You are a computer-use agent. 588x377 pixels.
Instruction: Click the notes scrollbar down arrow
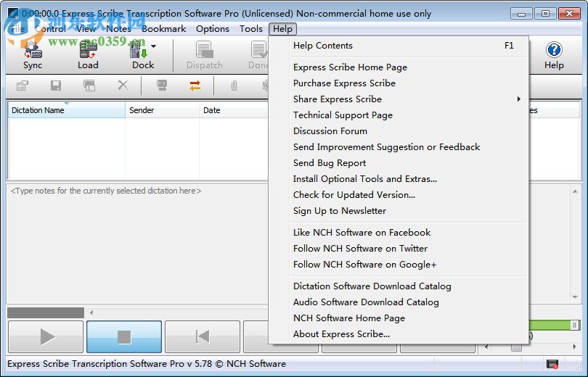(575, 297)
